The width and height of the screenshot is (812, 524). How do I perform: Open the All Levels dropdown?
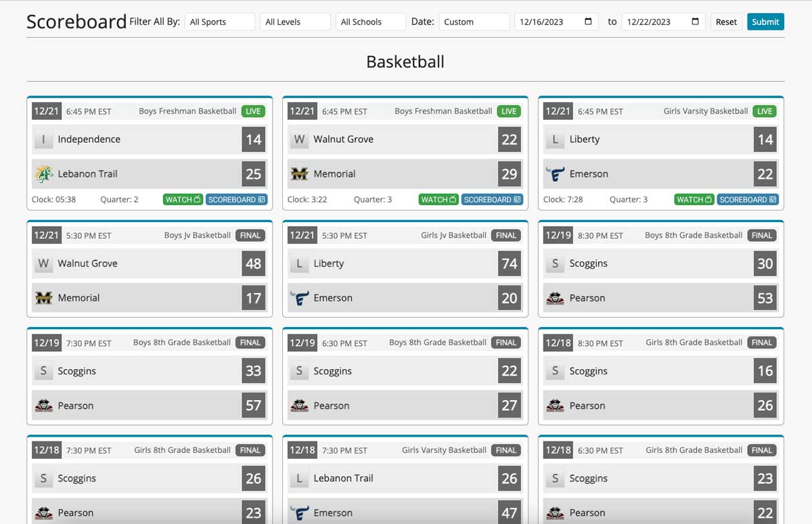[295, 21]
